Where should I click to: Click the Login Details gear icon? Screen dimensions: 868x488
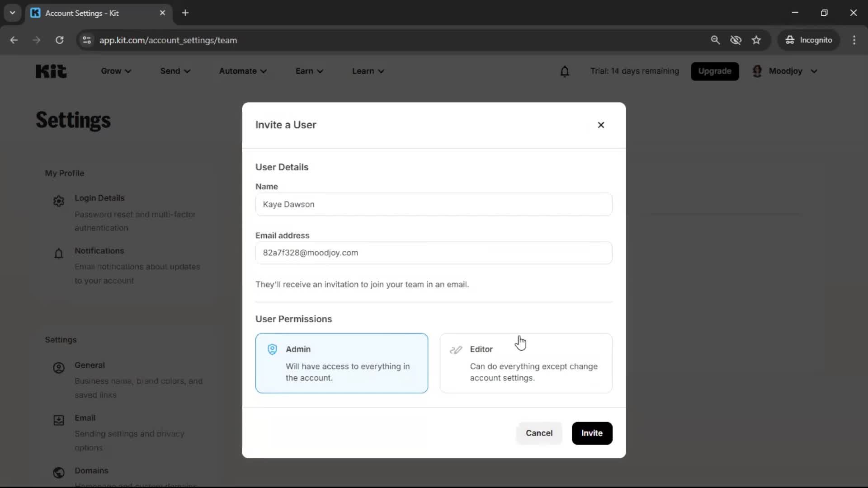pos(58,201)
